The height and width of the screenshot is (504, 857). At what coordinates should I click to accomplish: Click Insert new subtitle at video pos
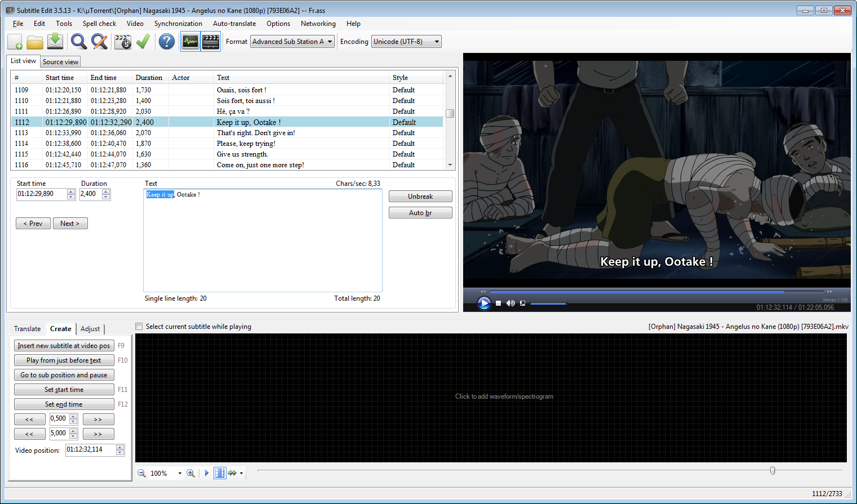[x=64, y=346]
